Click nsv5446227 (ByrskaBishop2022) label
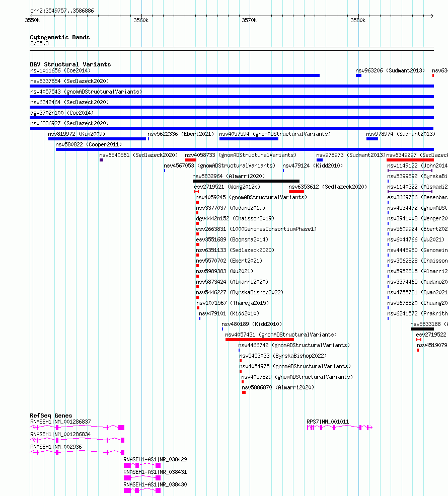The width and height of the screenshot is (448, 496). click(240, 292)
